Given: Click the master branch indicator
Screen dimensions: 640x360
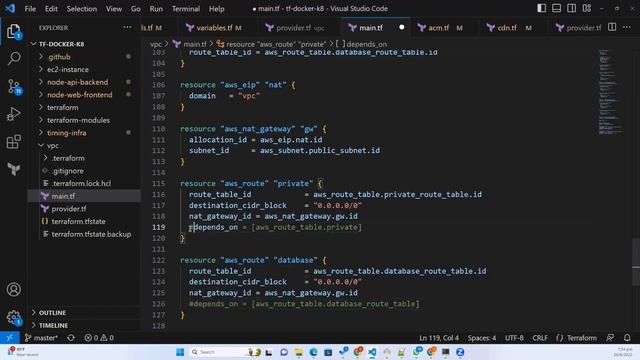Looking at the screenshot, I should pos(41,338).
